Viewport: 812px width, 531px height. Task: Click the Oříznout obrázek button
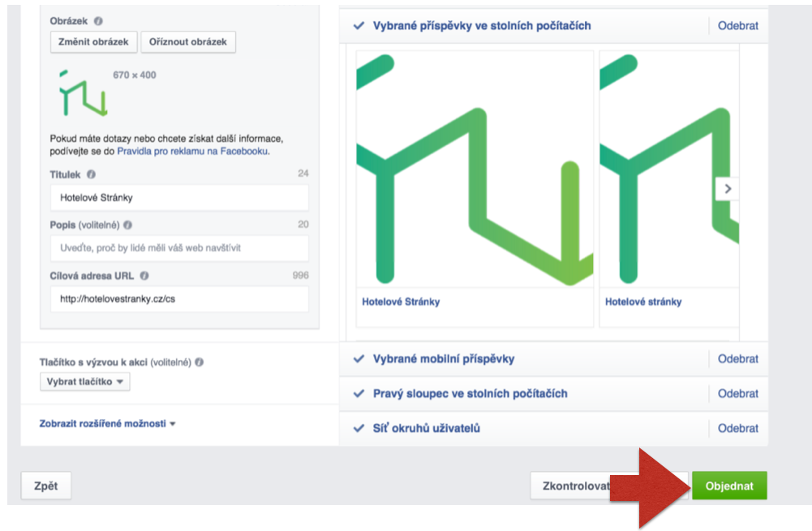(188, 42)
